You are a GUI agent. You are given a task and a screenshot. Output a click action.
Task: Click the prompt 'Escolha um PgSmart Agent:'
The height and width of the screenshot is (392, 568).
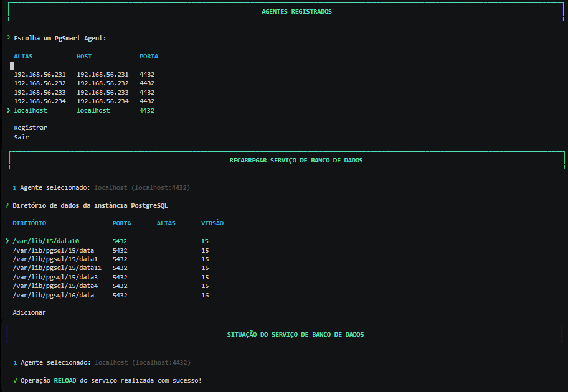click(60, 39)
